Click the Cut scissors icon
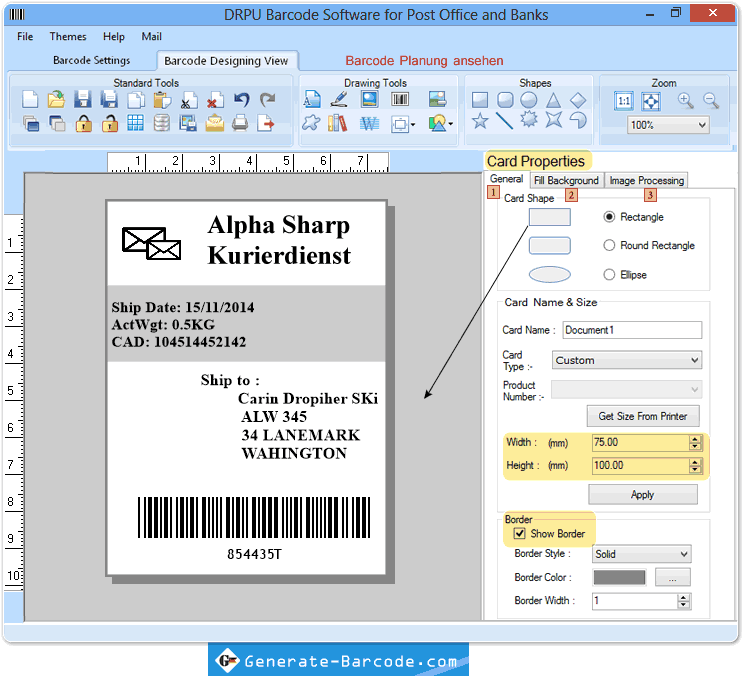 pyautogui.click(x=188, y=100)
